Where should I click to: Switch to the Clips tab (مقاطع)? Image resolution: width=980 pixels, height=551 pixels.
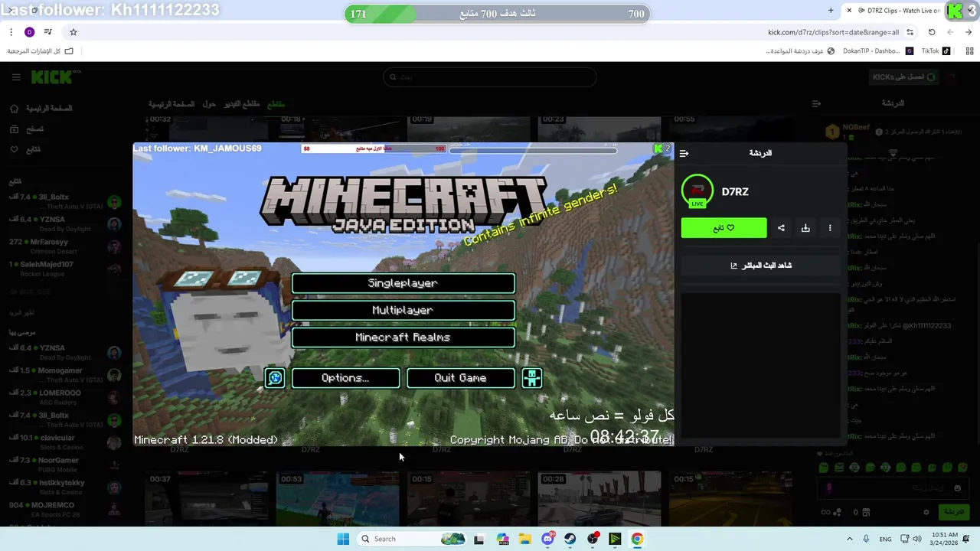[x=276, y=104]
